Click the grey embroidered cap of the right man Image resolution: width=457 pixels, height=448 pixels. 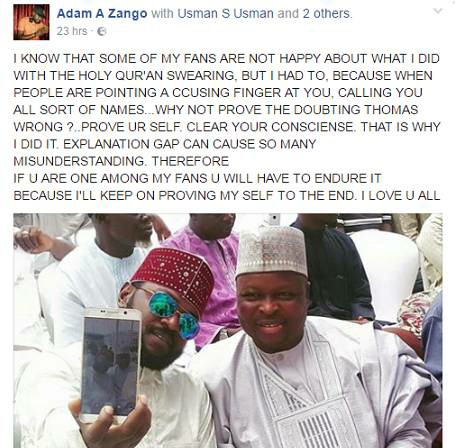[272, 252]
